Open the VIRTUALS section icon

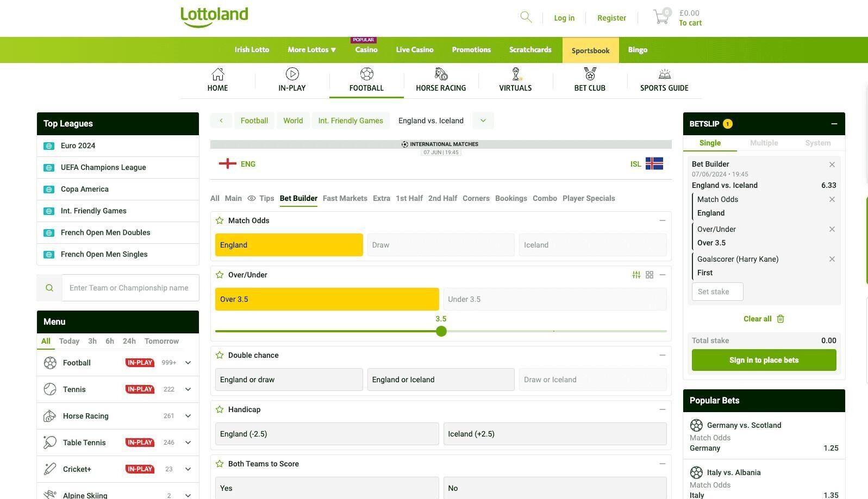(x=516, y=74)
